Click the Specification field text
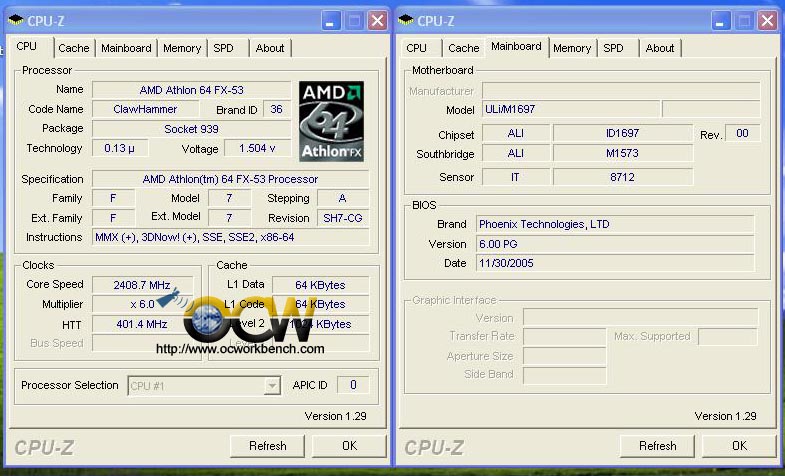785x476 pixels. pyautogui.click(x=230, y=179)
